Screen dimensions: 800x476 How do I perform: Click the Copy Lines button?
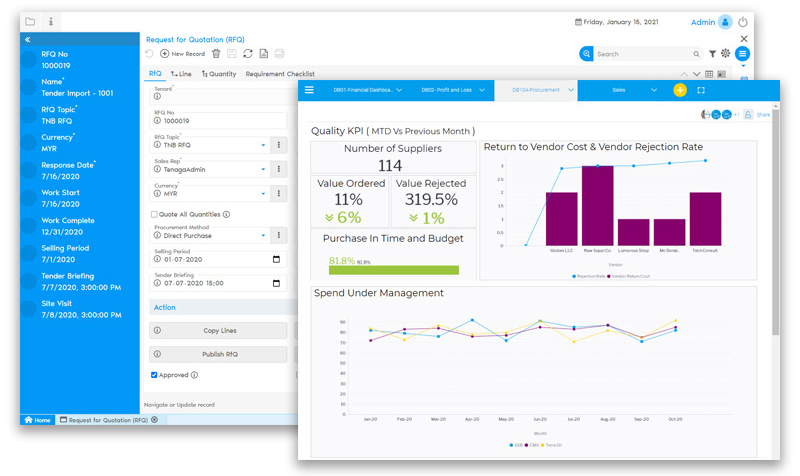[218, 330]
